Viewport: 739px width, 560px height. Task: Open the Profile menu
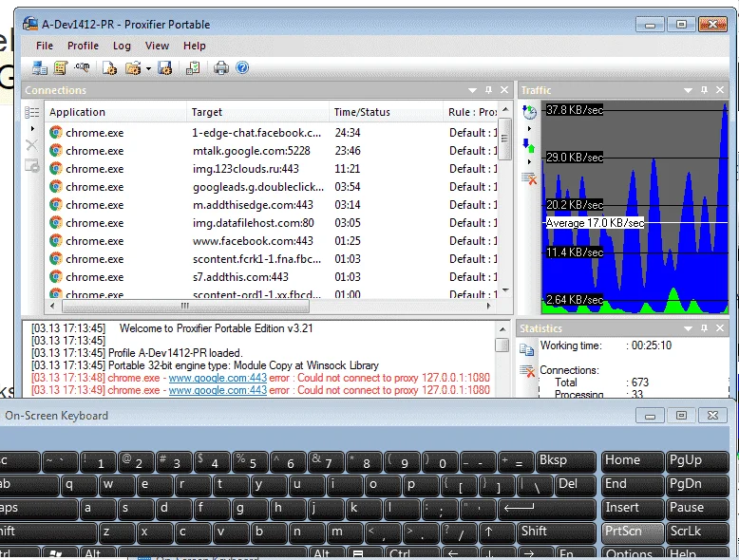83,46
